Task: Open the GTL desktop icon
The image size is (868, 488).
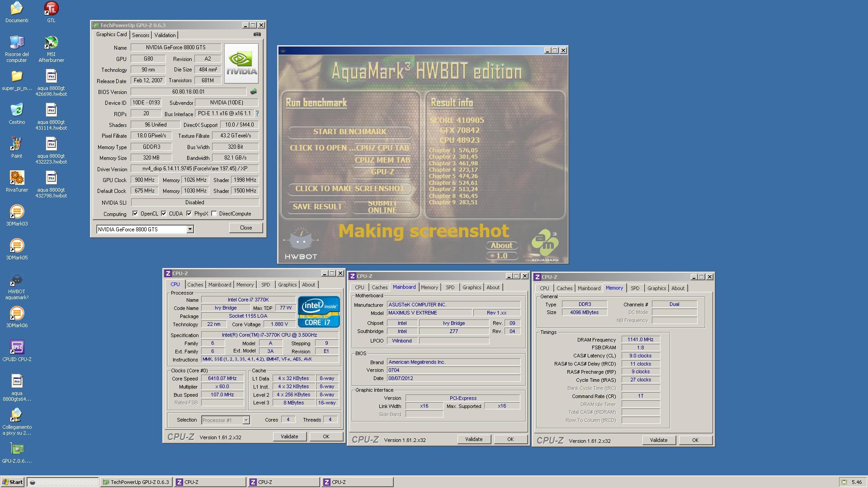Action: coord(51,12)
